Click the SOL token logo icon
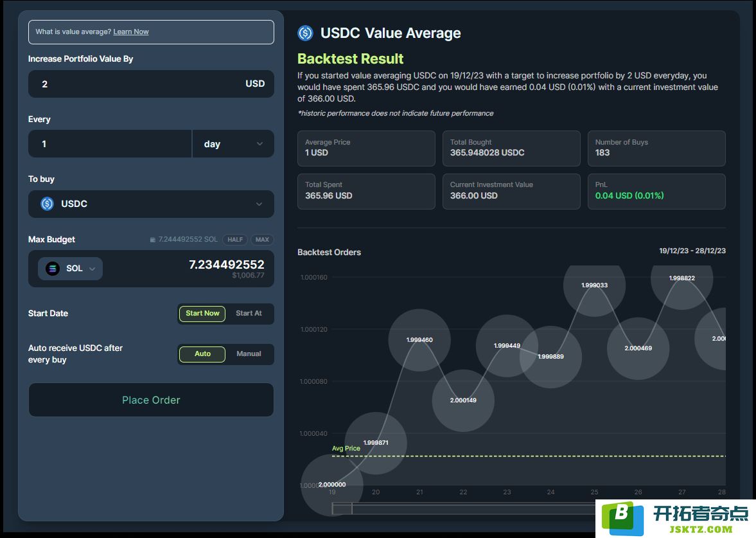This screenshot has width=756, height=538. pos(53,268)
